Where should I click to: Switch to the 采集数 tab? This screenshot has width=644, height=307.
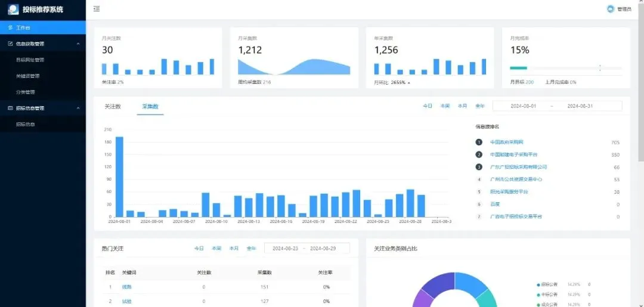150,106
